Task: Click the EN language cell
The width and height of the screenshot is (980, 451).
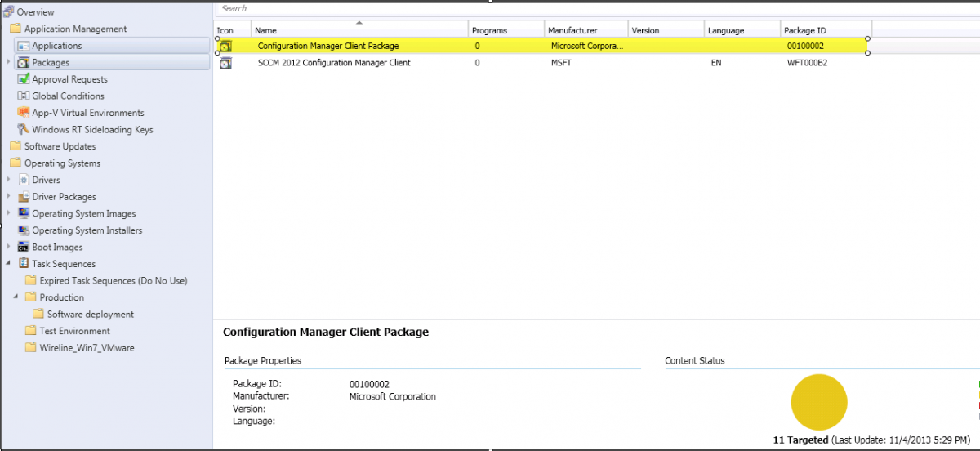Action: coord(717,63)
